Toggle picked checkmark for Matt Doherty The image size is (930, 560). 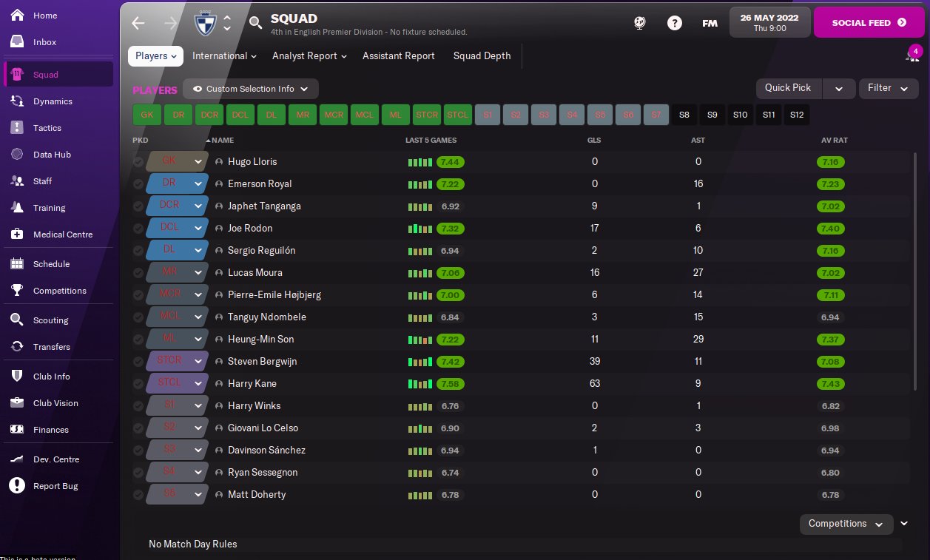(x=138, y=495)
